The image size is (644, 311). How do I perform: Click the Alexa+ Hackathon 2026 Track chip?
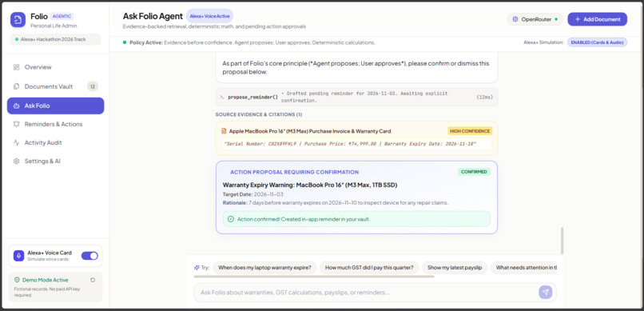55,39
